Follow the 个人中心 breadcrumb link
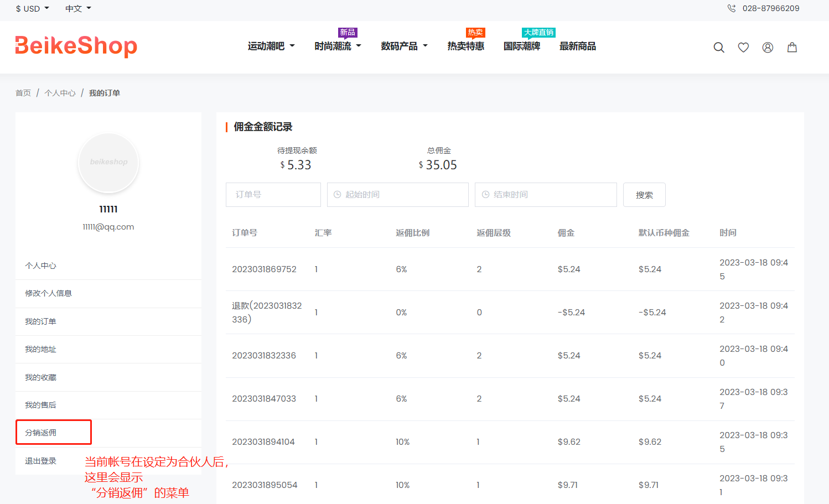This screenshot has width=829, height=504. pos(60,93)
